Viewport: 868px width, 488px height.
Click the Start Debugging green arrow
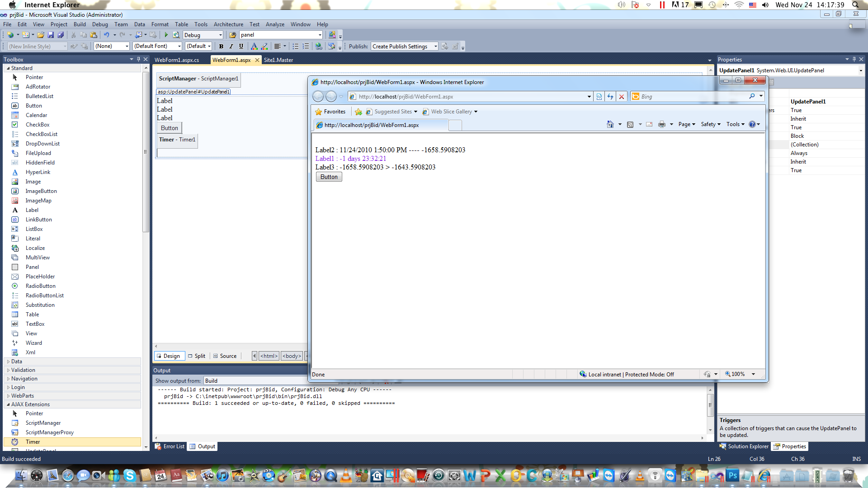tap(166, 35)
